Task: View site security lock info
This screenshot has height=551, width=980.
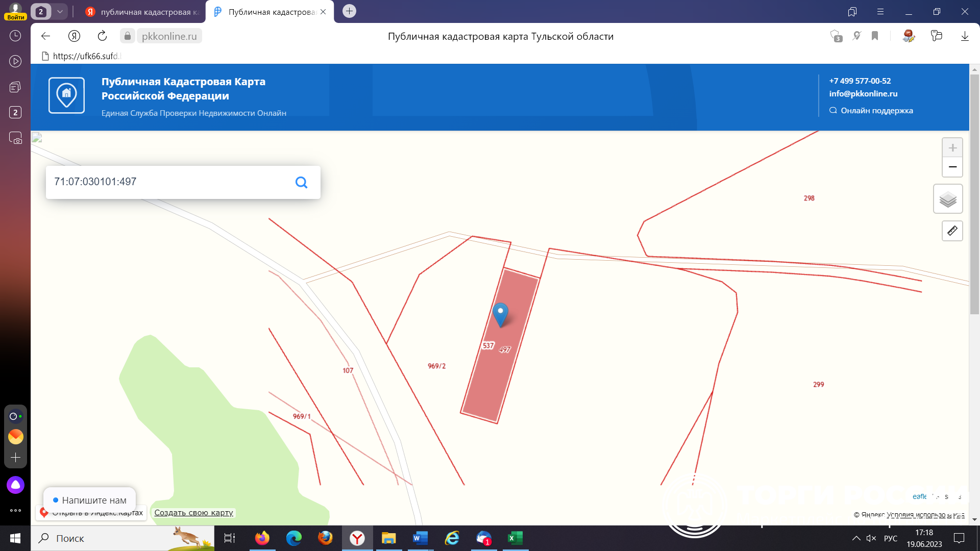Action: click(128, 36)
